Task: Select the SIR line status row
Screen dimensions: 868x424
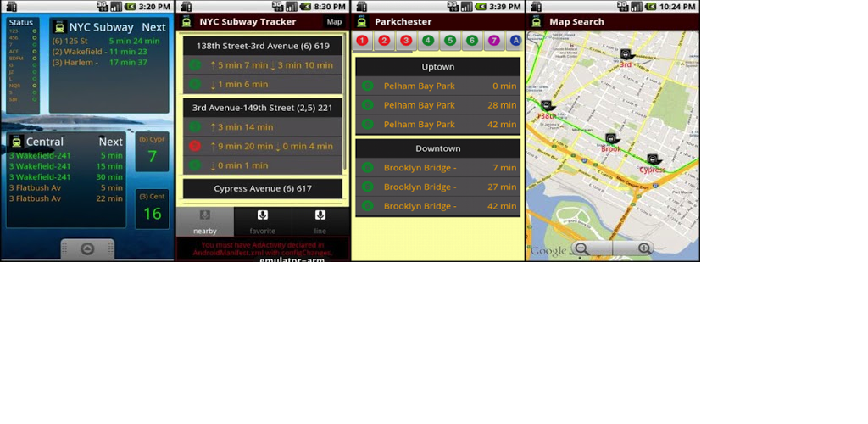Action: (23, 99)
